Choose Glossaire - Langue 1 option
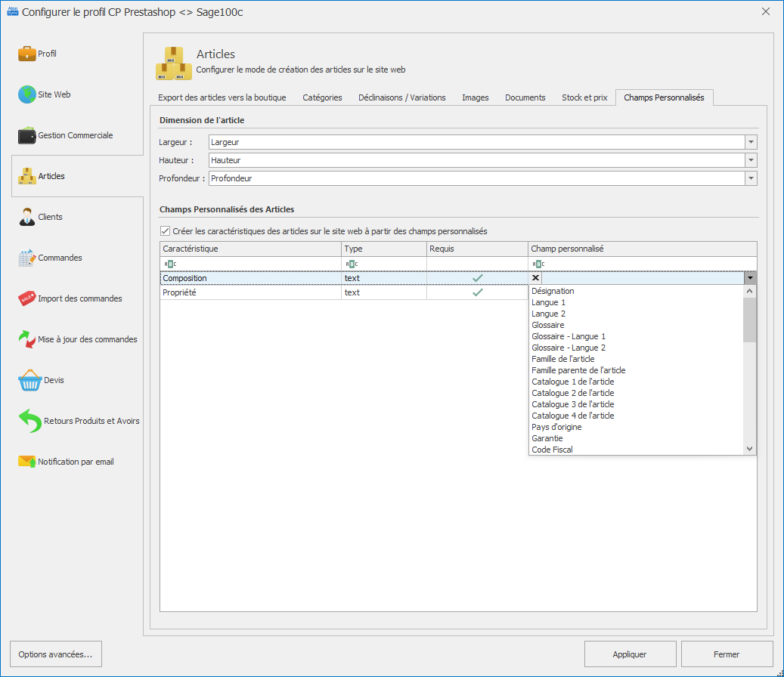The image size is (784, 677). [x=636, y=336]
